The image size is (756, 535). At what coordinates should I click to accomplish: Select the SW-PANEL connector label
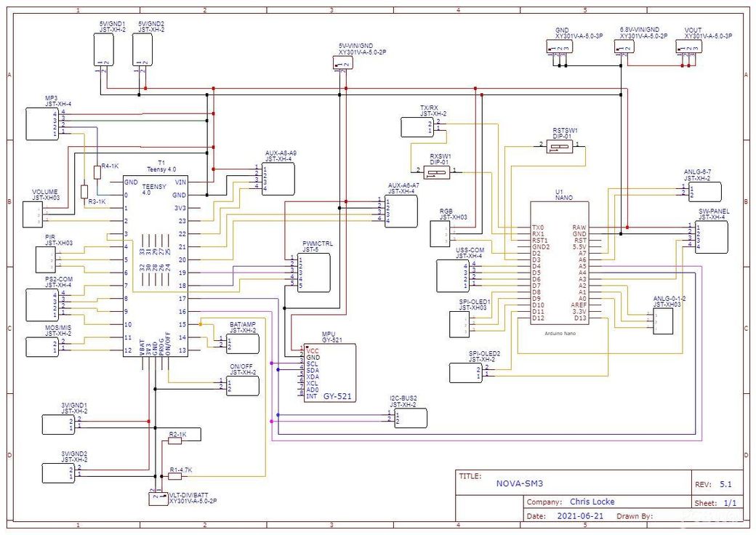click(x=714, y=211)
